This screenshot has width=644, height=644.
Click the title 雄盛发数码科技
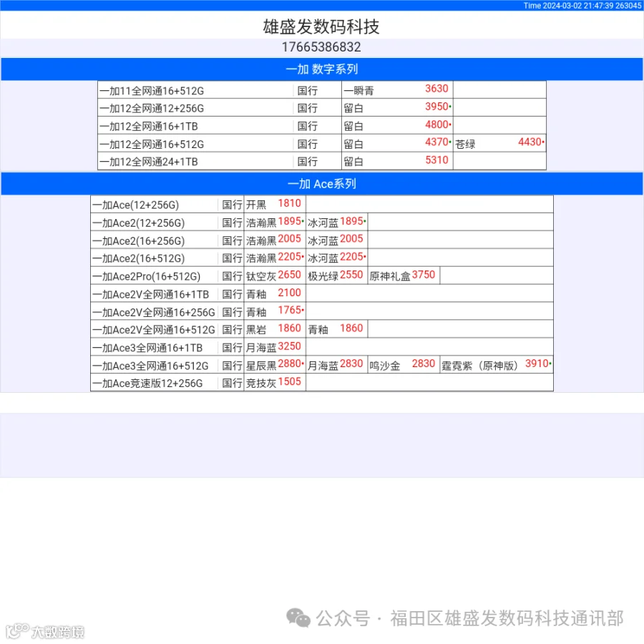[321, 26]
